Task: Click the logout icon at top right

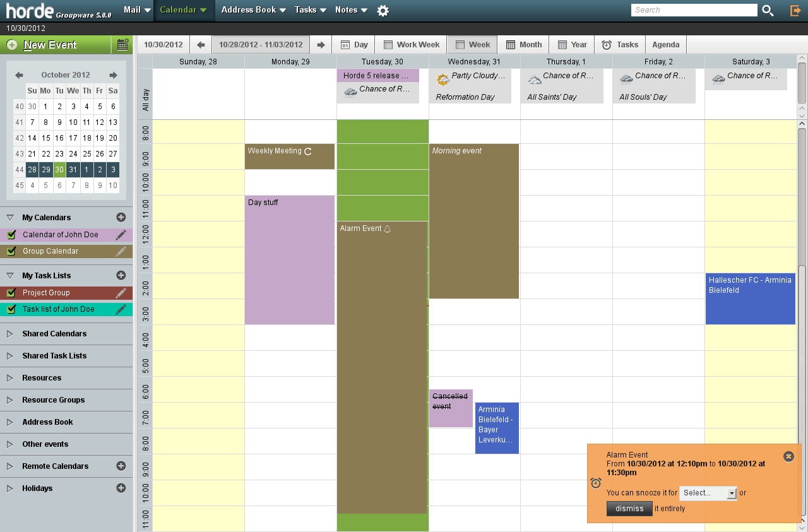Action: (794, 10)
